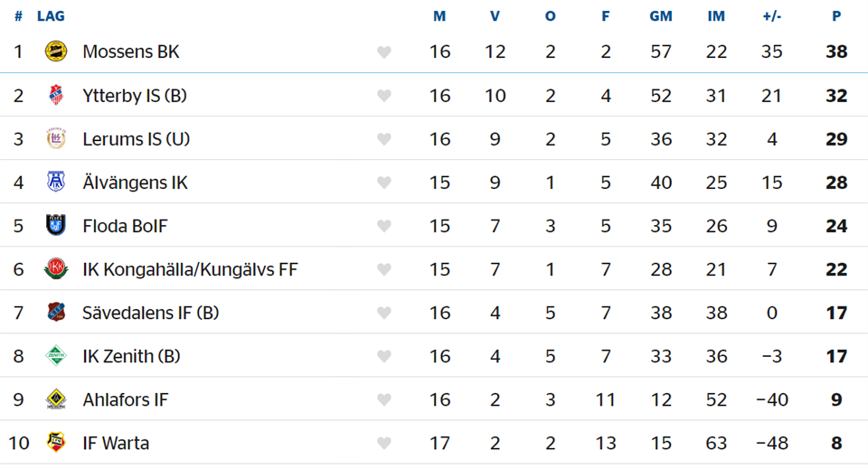Open the Älvängens IK team link

(135, 182)
